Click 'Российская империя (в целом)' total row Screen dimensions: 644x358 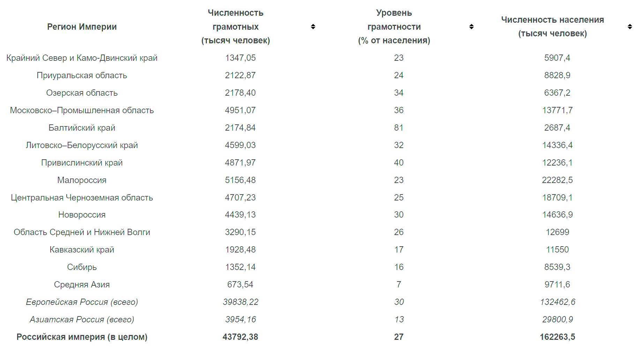pyautogui.click(x=82, y=337)
